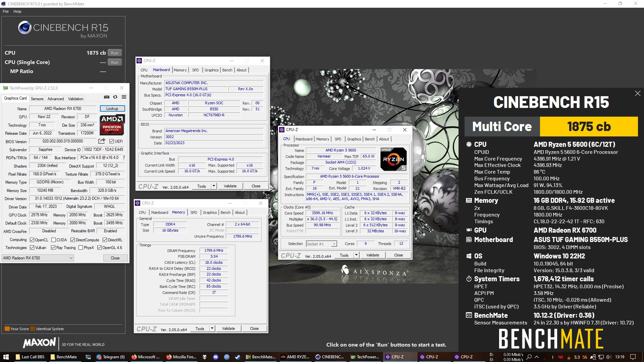
Task: Click the GPU-Z Lookup button
Action: pyautogui.click(x=112, y=109)
